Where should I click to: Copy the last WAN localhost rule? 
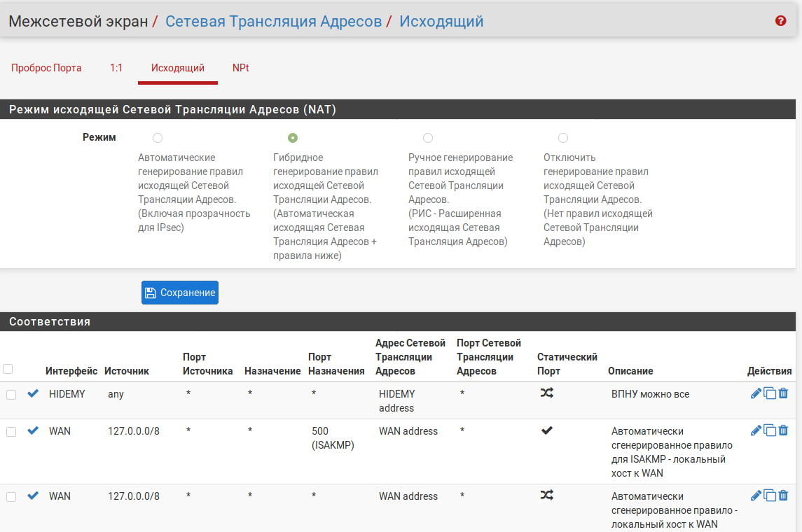[x=770, y=496]
